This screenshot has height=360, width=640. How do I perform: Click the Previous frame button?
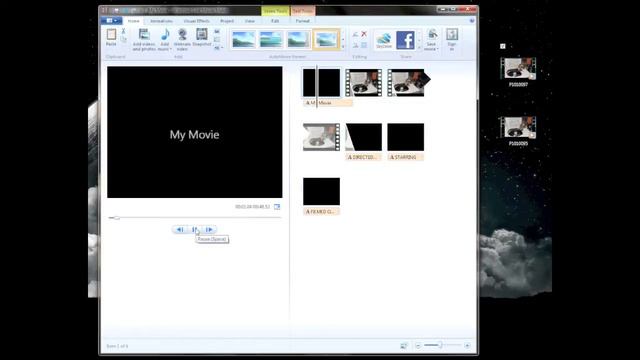pyautogui.click(x=180, y=229)
